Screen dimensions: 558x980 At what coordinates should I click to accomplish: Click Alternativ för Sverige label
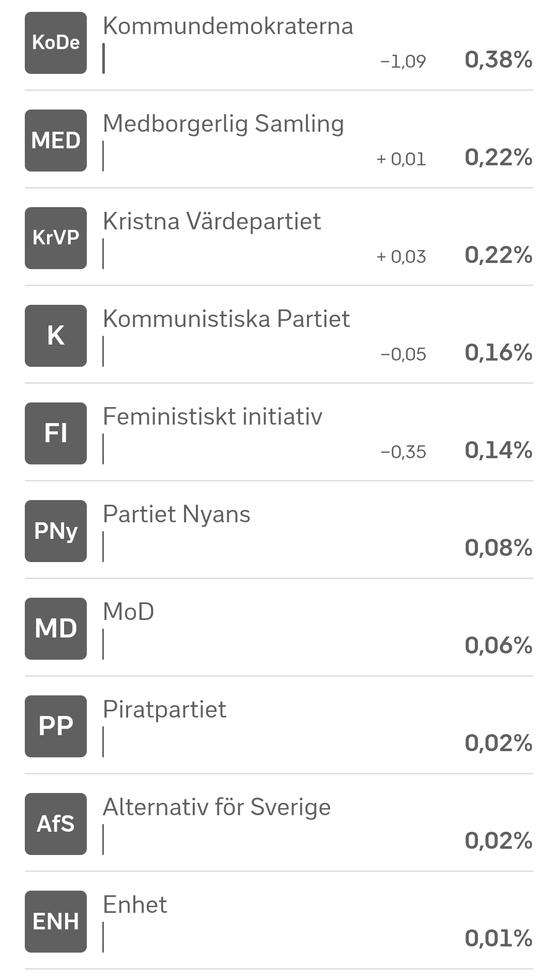coord(216,807)
